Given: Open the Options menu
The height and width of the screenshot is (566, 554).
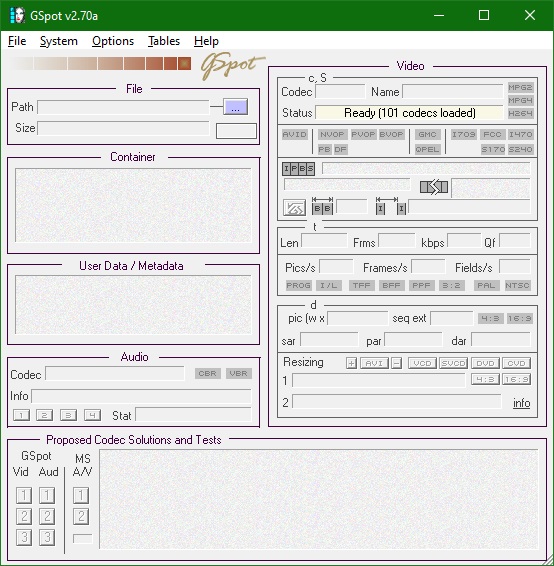Looking at the screenshot, I should pos(113,41).
